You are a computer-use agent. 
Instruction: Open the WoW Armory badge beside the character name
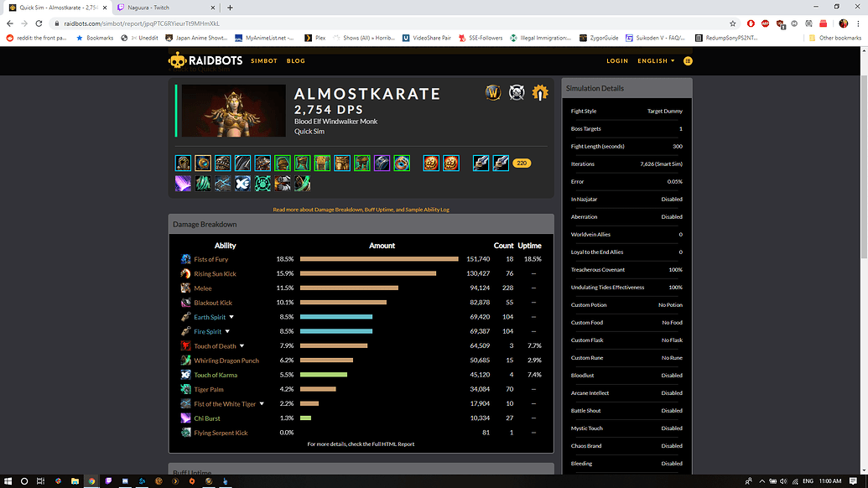tap(493, 92)
